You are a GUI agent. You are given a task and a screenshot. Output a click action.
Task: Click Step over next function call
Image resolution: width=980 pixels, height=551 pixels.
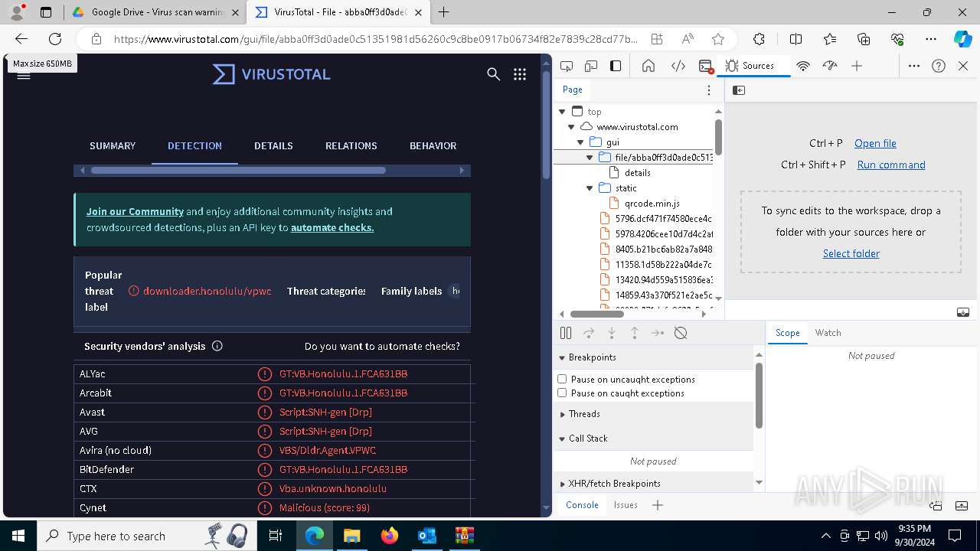point(589,333)
